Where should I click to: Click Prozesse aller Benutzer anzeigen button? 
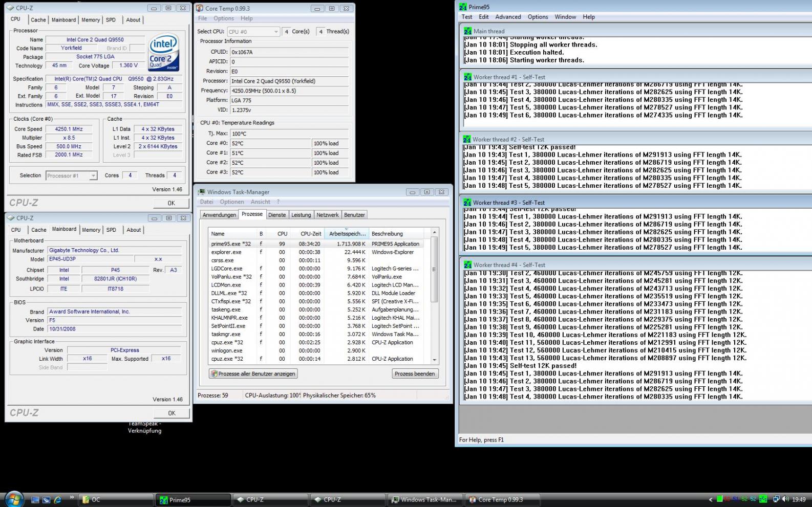253,374
